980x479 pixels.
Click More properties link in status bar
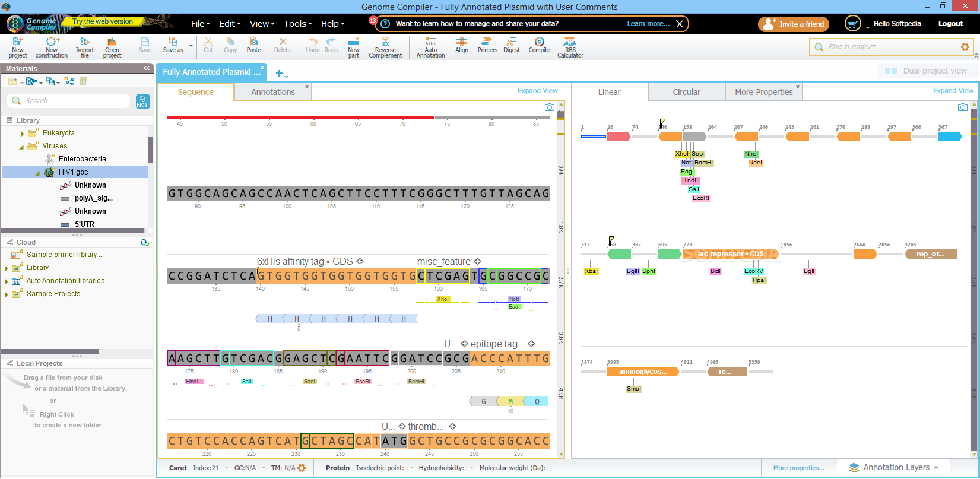pyautogui.click(x=799, y=468)
